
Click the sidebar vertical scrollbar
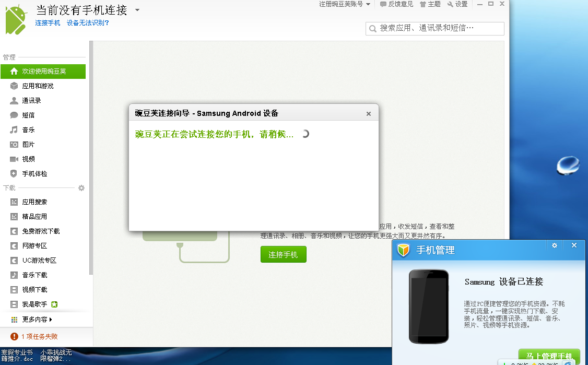pos(91,158)
